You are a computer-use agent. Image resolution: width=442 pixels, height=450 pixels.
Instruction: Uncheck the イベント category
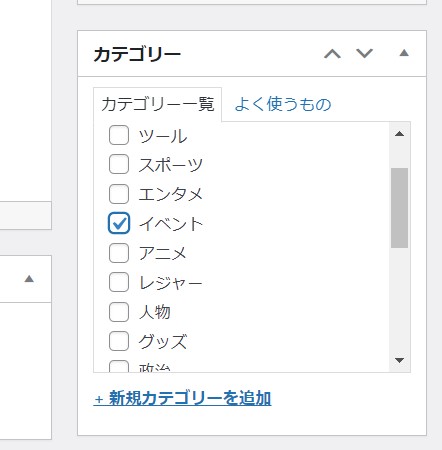click(119, 223)
